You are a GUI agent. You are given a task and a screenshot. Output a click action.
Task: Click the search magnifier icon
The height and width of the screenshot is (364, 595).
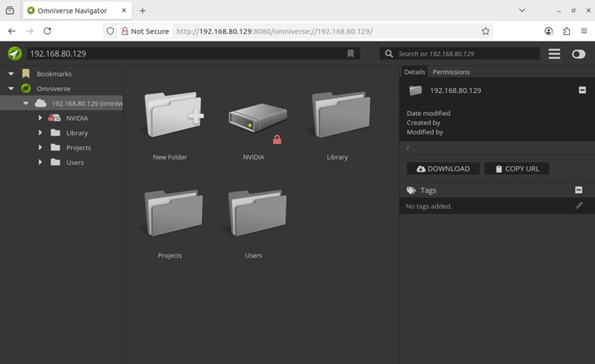pos(389,54)
